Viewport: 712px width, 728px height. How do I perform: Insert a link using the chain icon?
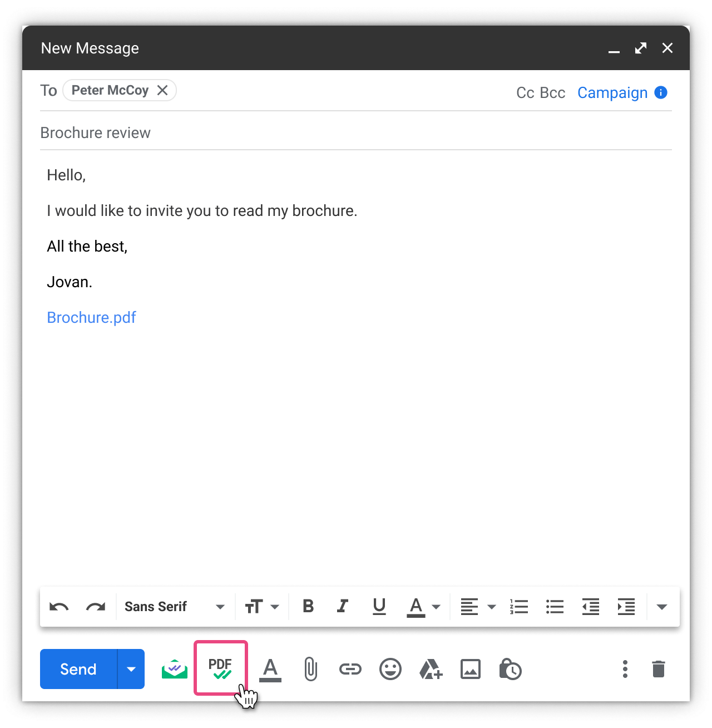[x=350, y=669]
